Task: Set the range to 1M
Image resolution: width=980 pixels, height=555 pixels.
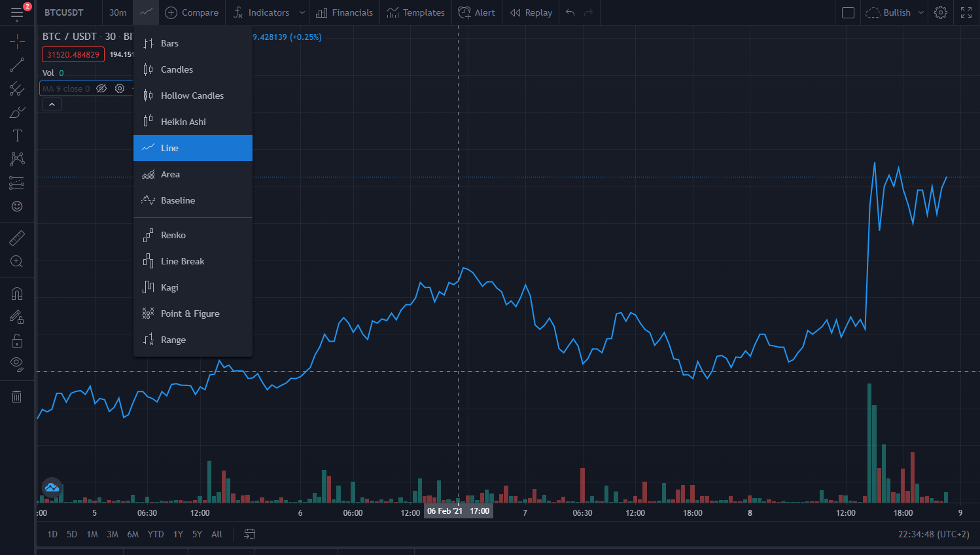Action: 92,534
